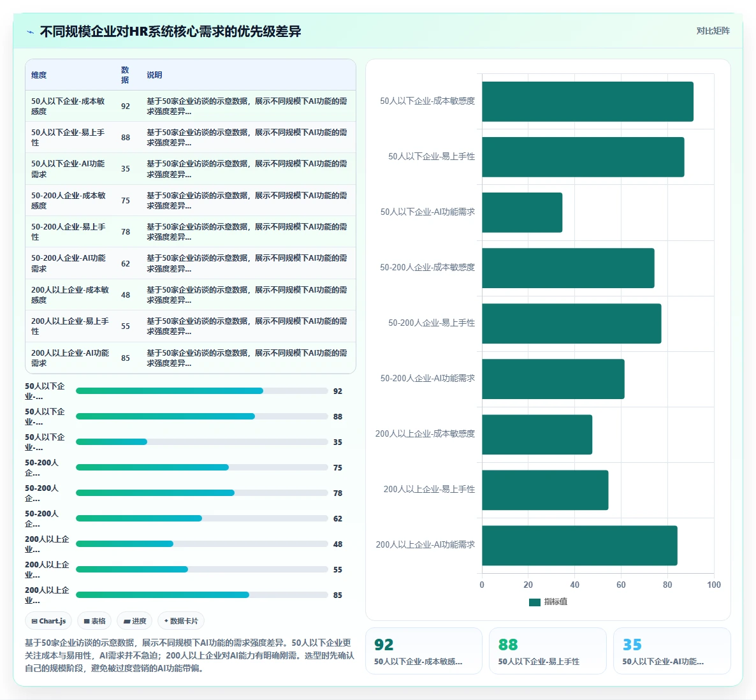Click the progress bar showing 92
This screenshot has width=756, height=700.
coord(202,391)
